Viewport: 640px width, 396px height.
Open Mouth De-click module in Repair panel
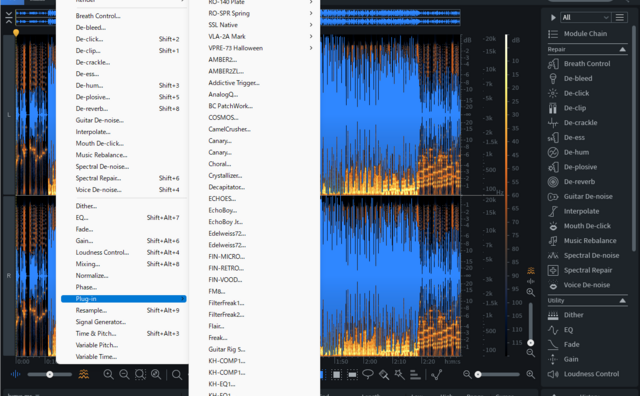(x=587, y=226)
